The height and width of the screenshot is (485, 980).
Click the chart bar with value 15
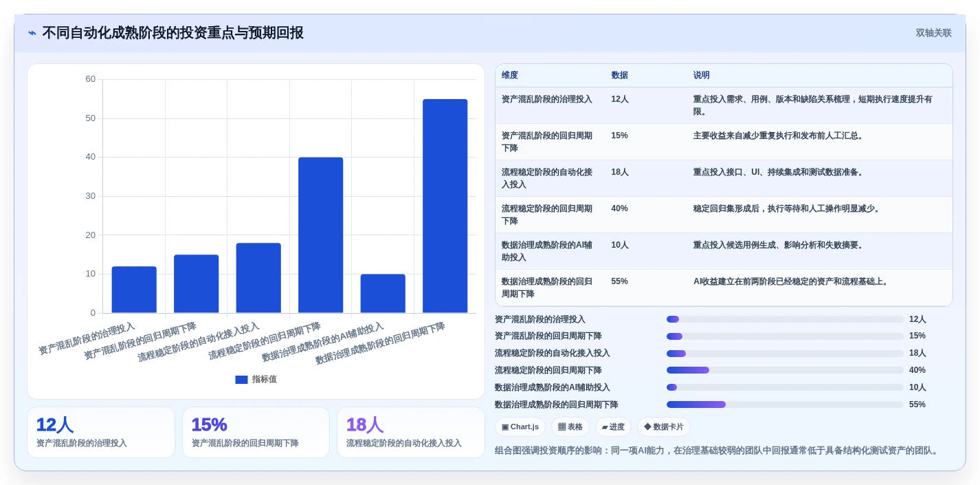tap(197, 283)
